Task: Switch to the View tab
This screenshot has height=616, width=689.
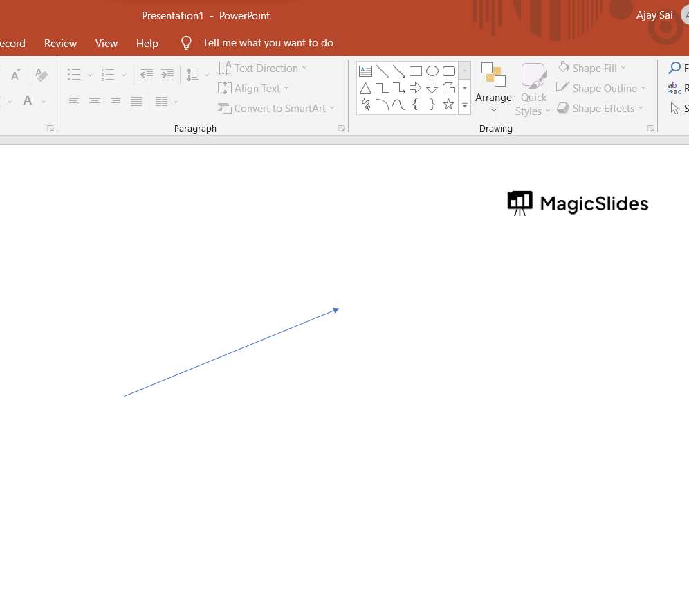Action: pyautogui.click(x=107, y=43)
